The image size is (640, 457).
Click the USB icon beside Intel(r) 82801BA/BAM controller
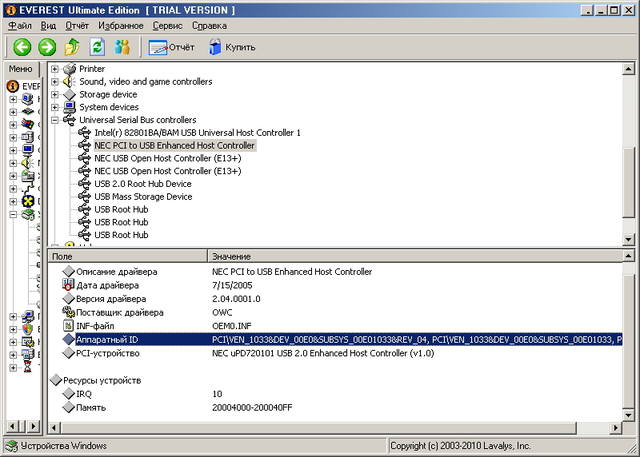point(84,133)
